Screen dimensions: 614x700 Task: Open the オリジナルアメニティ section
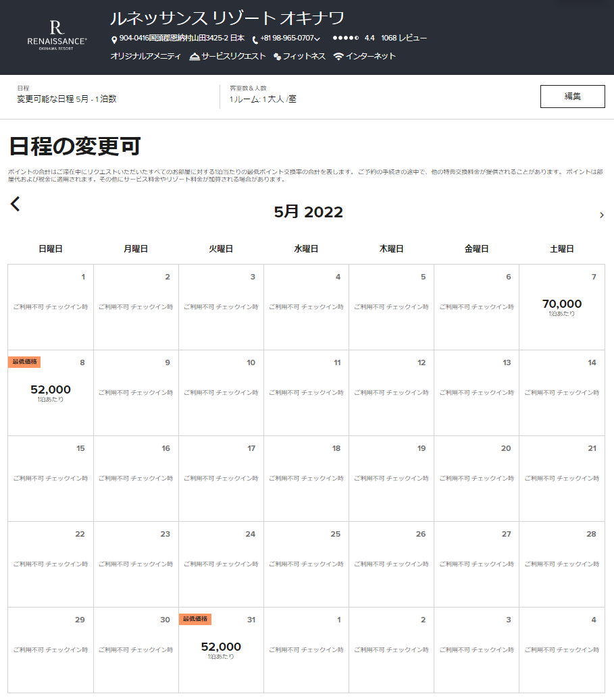click(145, 57)
